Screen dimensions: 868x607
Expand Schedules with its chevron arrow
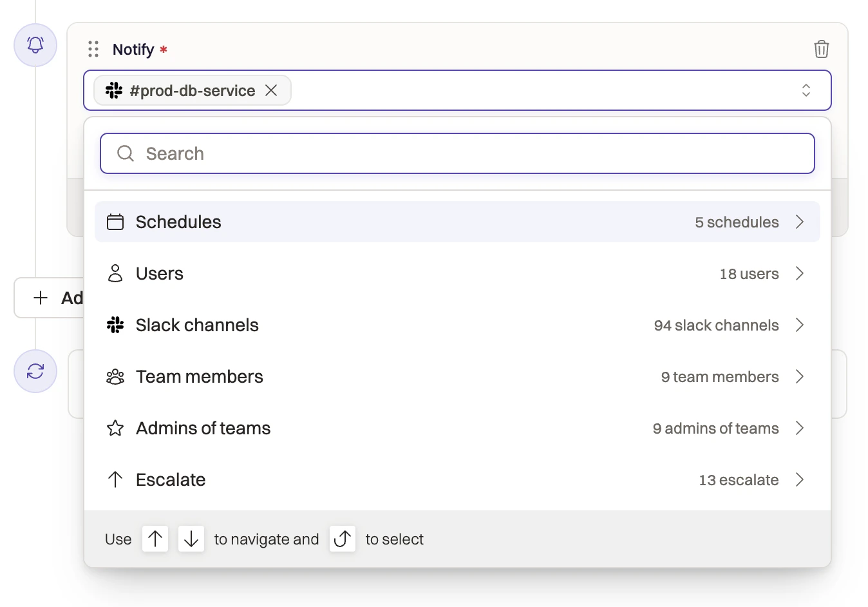click(x=800, y=222)
